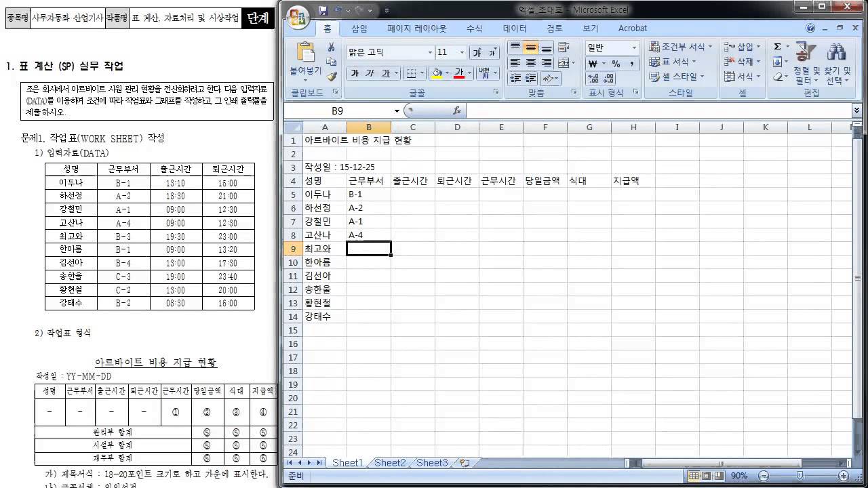The width and height of the screenshot is (868, 488).
Task: Open the 일반 number format dropdown
Action: point(634,47)
